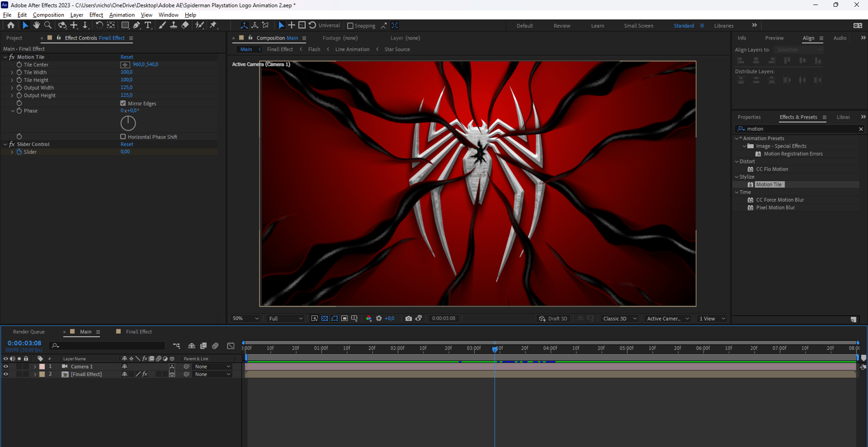The image size is (868, 447).
Task: Select the Pan Behind anchor point tool
Action: click(x=111, y=25)
